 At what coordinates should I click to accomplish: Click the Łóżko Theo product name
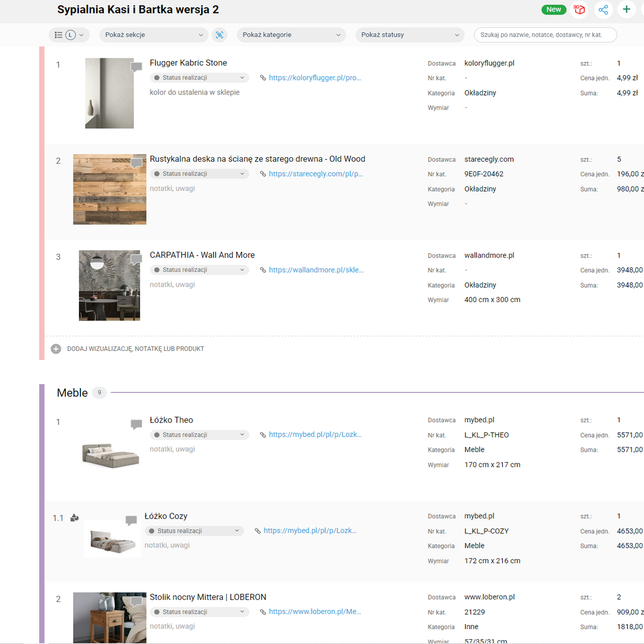tap(171, 420)
